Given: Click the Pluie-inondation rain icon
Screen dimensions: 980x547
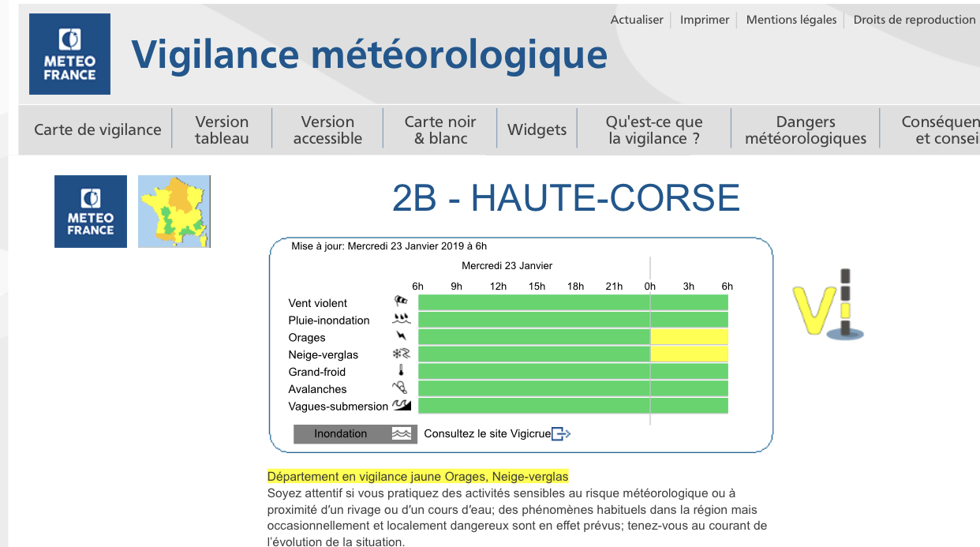Looking at the screenshot, I should [x=402, y=320].
